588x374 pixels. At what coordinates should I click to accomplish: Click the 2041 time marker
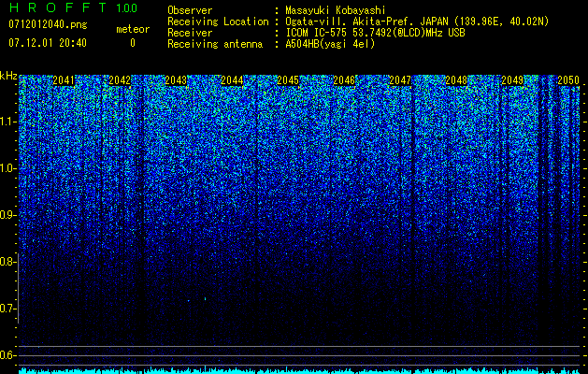pos(64,80)
